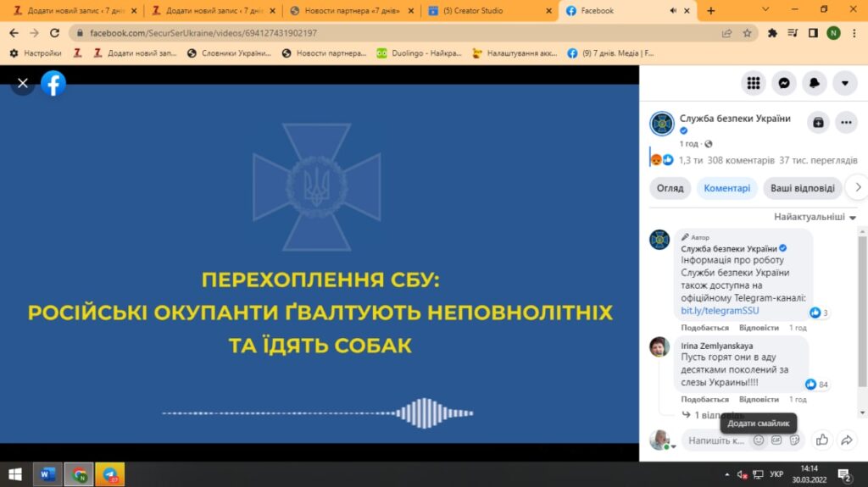
Task: Click Відповісти under Irina Zemlyanskaya's comment
Action: [759, 399]
